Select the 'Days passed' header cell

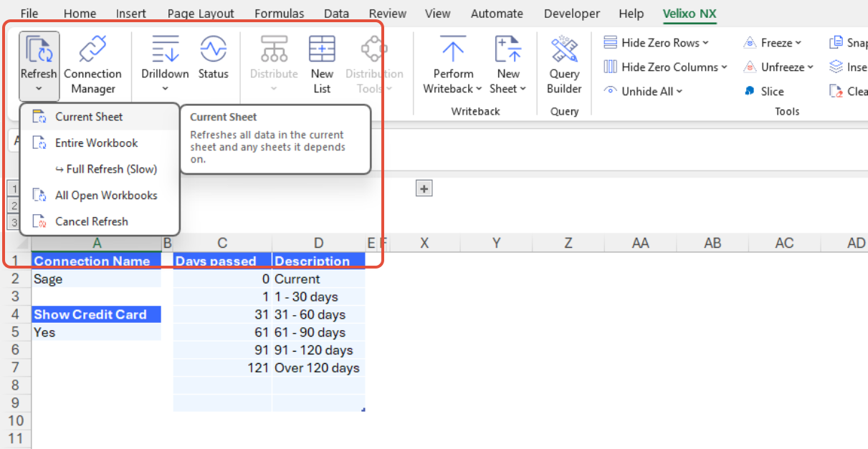(x=222, y=261)
